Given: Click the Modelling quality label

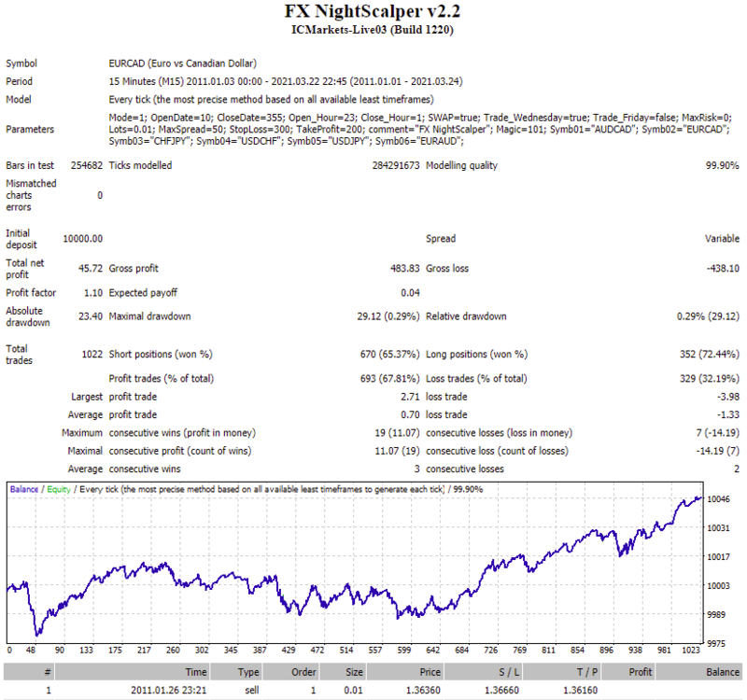Looking at the screenshot, I should point(461,165).
